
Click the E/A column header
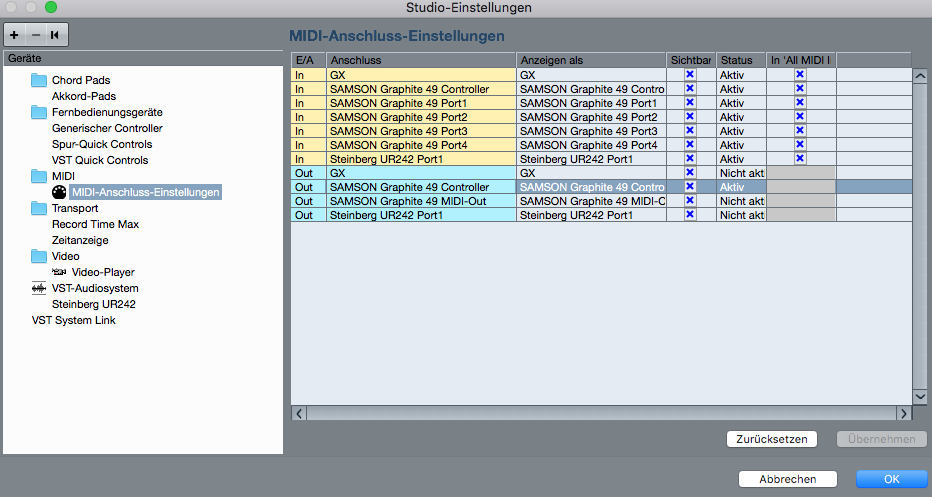tap(308, 60)
